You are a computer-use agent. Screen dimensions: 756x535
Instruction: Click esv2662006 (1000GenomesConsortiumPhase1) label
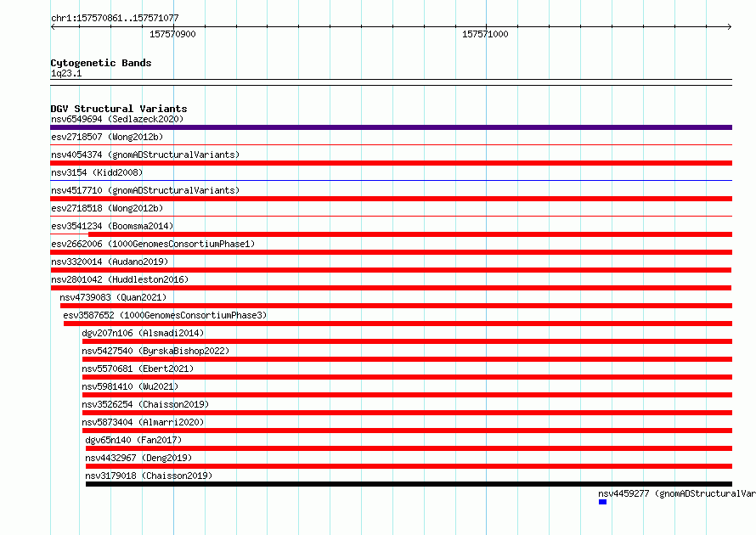[x=153, y=244]
